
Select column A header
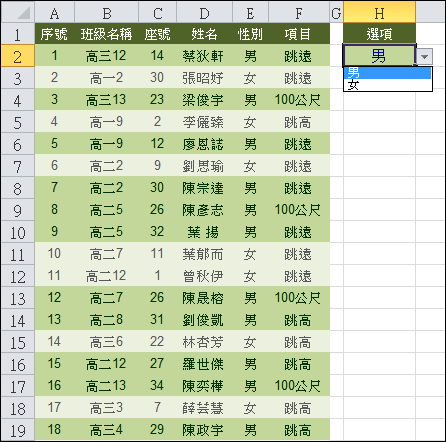(x=54, y=13)
